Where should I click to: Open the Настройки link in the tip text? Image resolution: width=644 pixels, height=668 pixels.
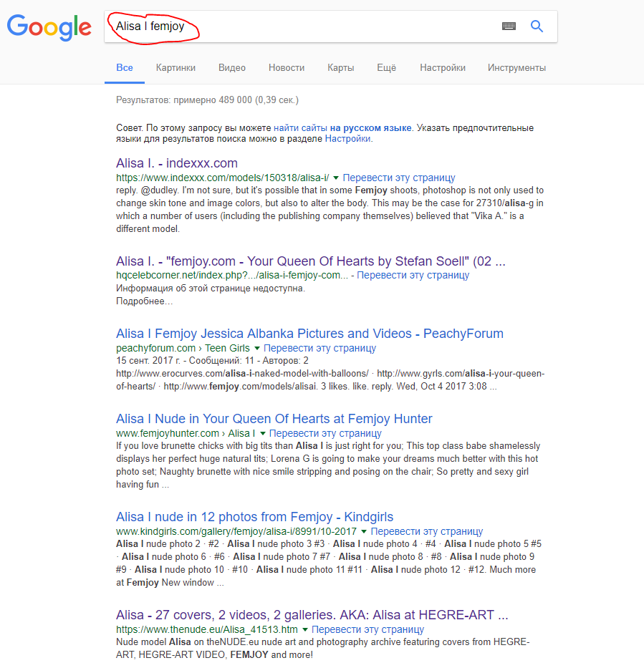pyautogui.click(x=347, y=139)
